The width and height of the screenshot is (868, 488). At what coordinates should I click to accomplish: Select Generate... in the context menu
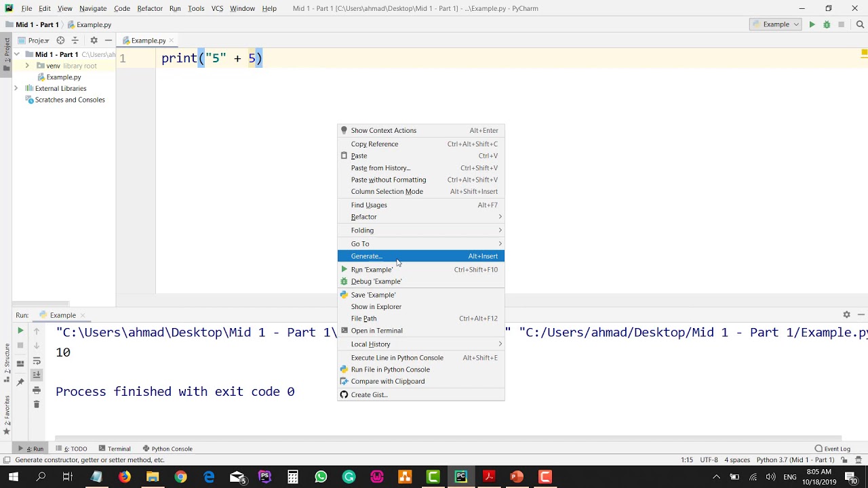421,256
